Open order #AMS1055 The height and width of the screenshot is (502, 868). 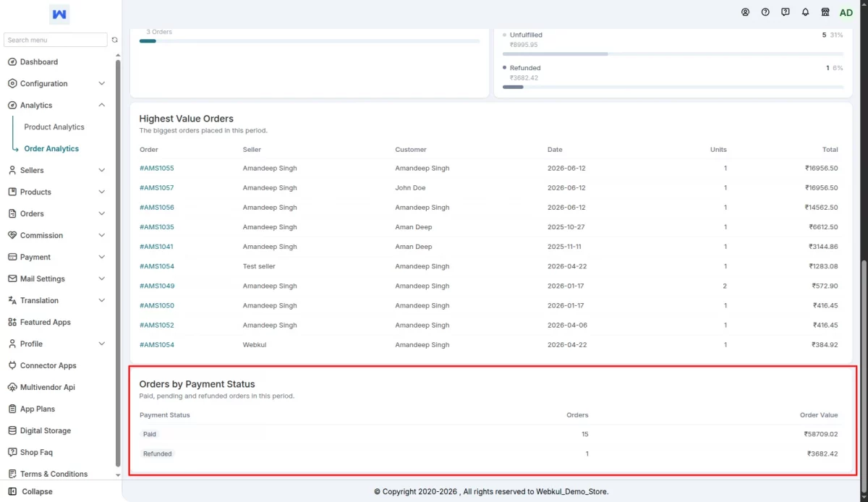(x=157, y=169)
